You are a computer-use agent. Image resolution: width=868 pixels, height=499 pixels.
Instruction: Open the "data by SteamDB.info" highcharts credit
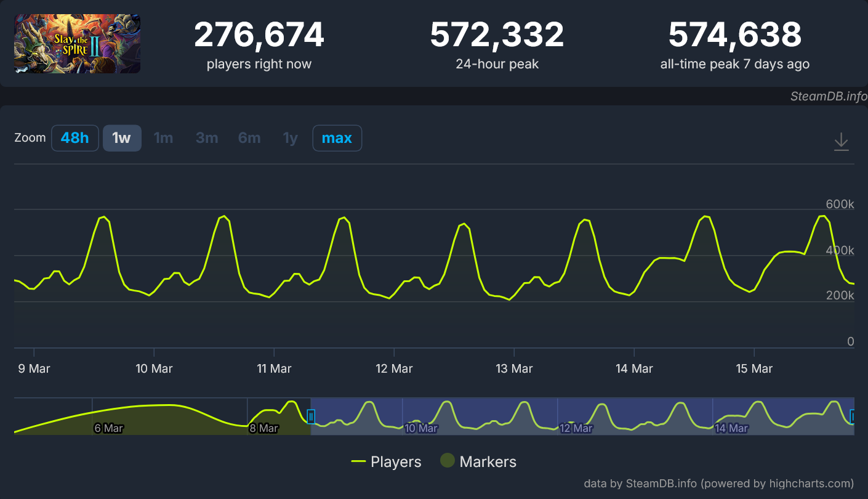tap(718, 483)
